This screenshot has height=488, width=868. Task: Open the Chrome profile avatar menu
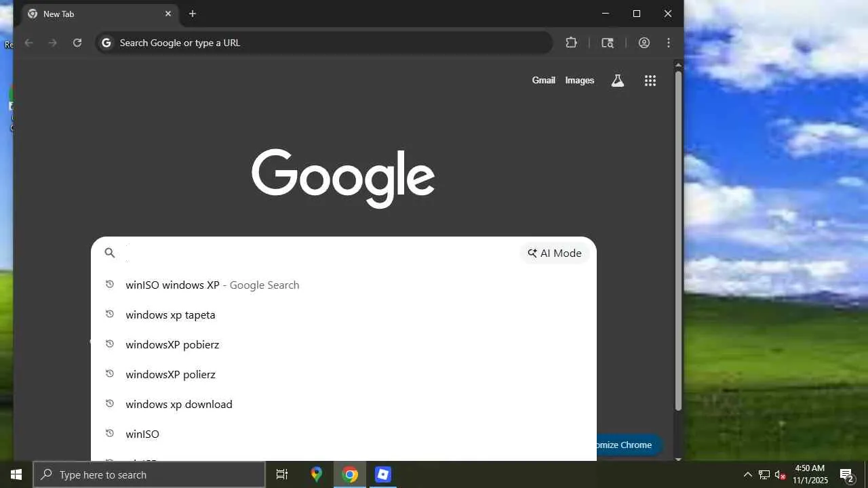point(644,43)
